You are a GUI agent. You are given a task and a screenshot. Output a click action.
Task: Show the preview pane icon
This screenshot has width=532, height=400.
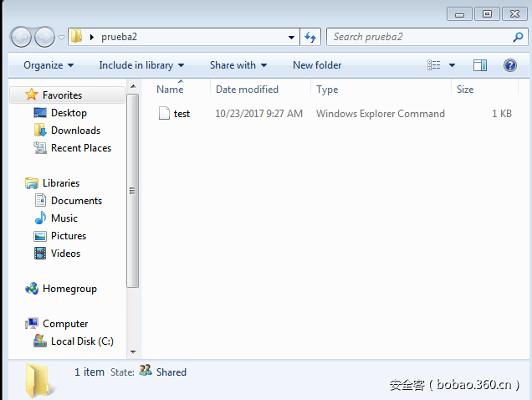tap(479, 65)
